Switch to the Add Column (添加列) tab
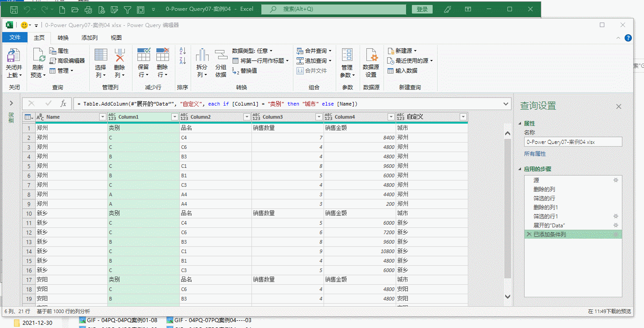 (90, 38)
